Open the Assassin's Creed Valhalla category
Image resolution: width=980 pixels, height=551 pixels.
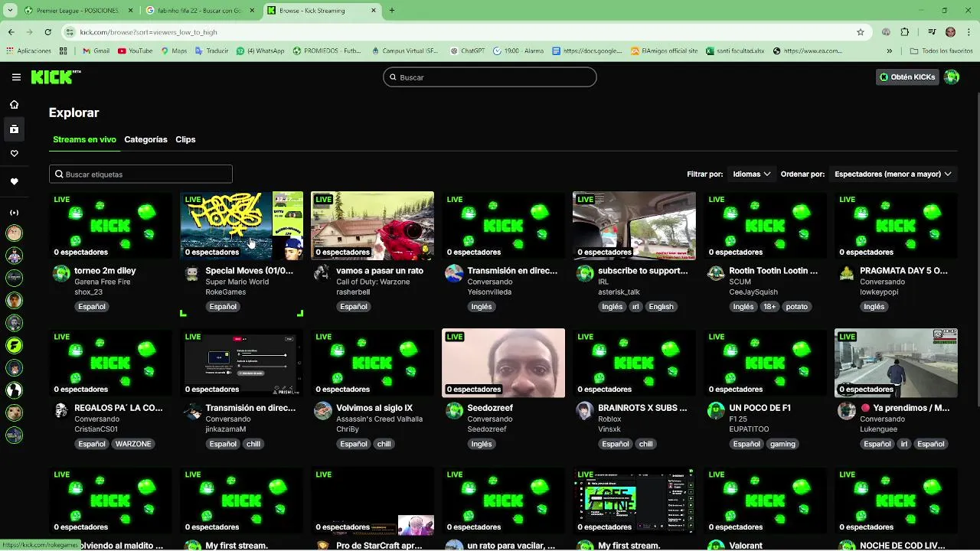click(379, 419)
